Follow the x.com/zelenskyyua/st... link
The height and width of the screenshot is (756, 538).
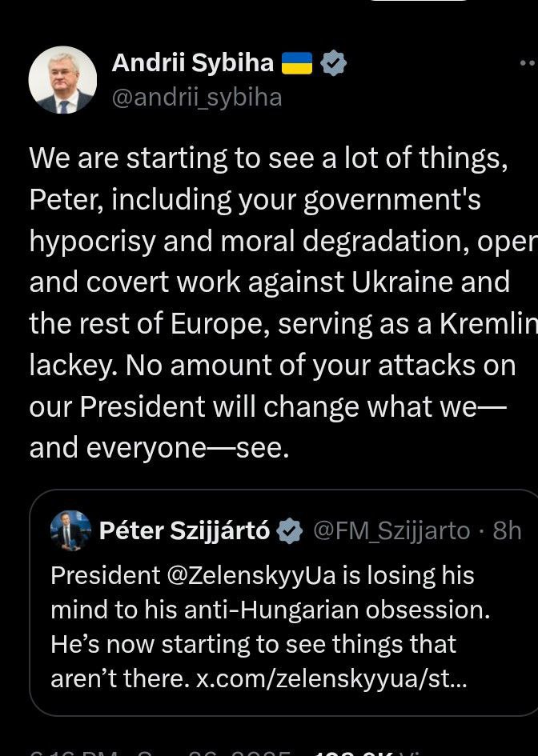[x=331, y=679]
